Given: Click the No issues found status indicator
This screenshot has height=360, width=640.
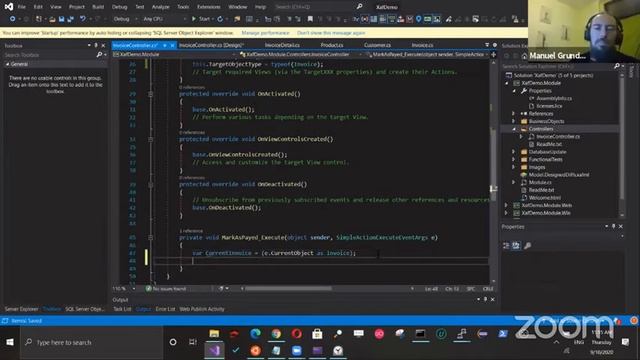Looking at the screenshot, I should click(166, 289).
